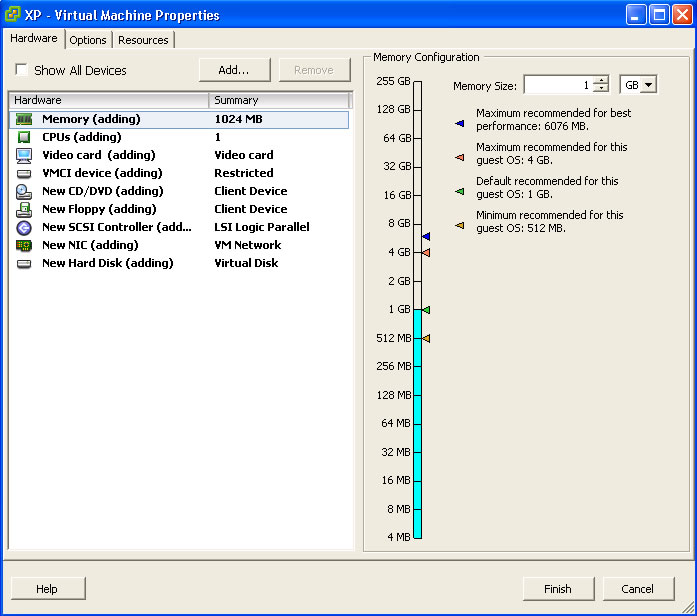Viewport: 697px width, 616px height.
Task: Click the '64 MB' slider label
Action: tap(396, 423)
